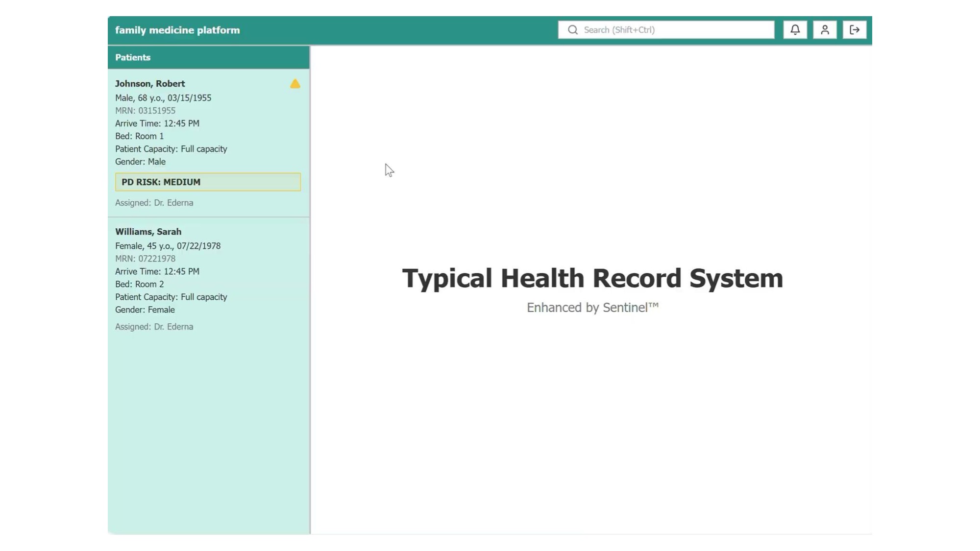Click the Enhanced by Sentinel branding

[592, 308]
